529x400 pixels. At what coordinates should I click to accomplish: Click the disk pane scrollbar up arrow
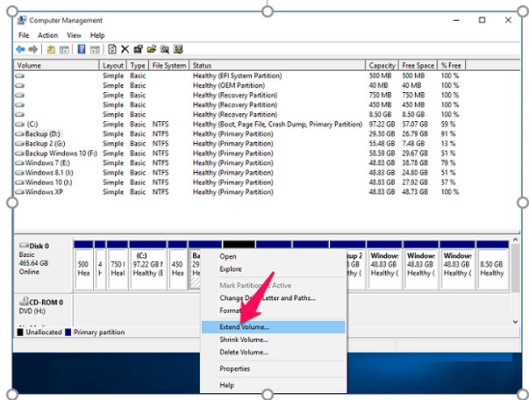(515, 240)
